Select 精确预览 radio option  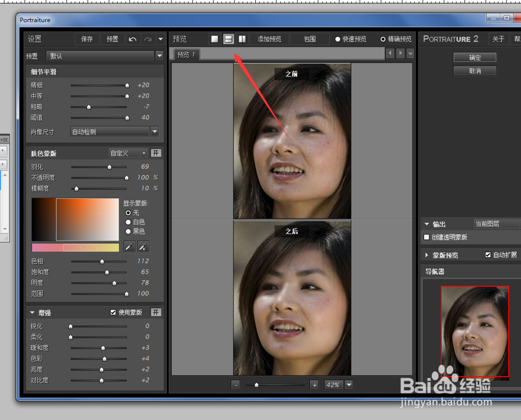383,39
